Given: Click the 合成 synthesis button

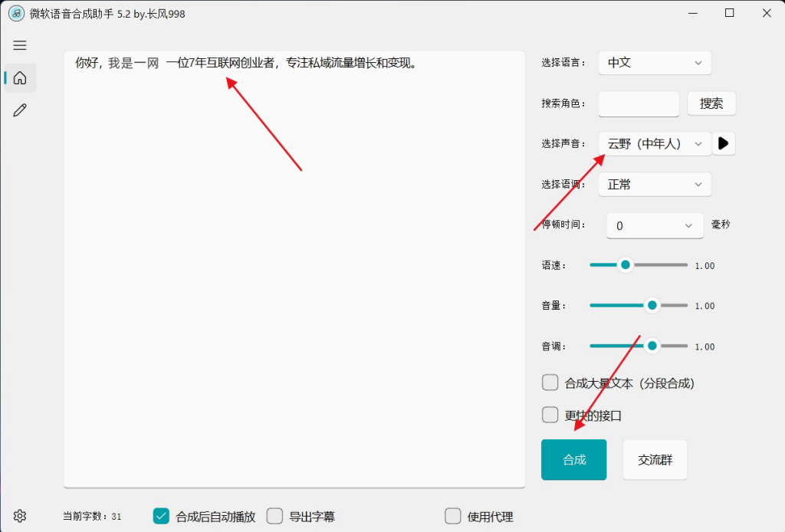Looking at the screenshot, I should 573,459.
